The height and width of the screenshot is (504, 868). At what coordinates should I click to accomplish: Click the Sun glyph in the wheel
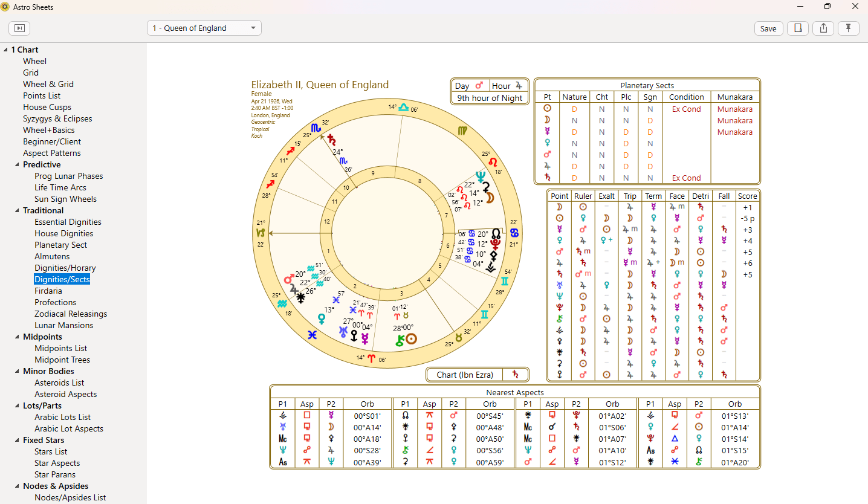click(x=411, y=339)
